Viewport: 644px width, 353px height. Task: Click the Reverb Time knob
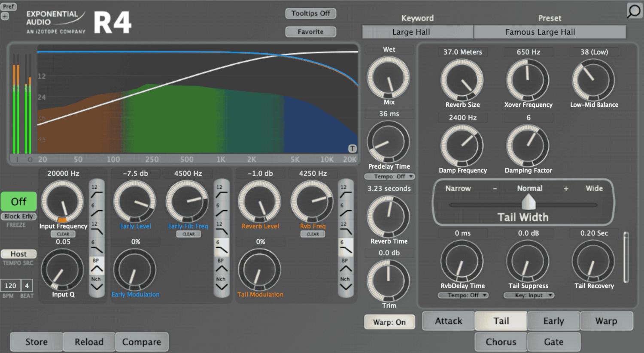click(389, 217)
